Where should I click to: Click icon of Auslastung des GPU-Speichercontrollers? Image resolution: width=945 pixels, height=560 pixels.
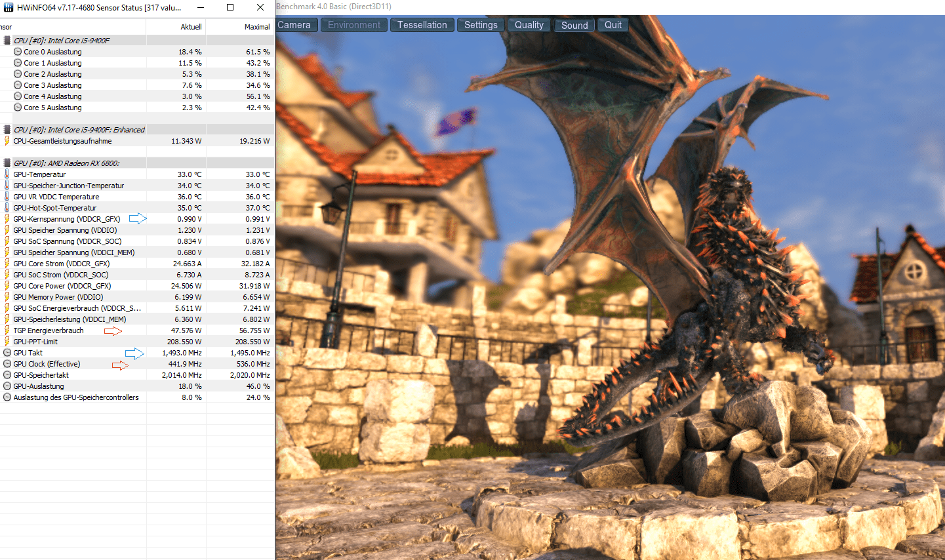coord(7,397)
